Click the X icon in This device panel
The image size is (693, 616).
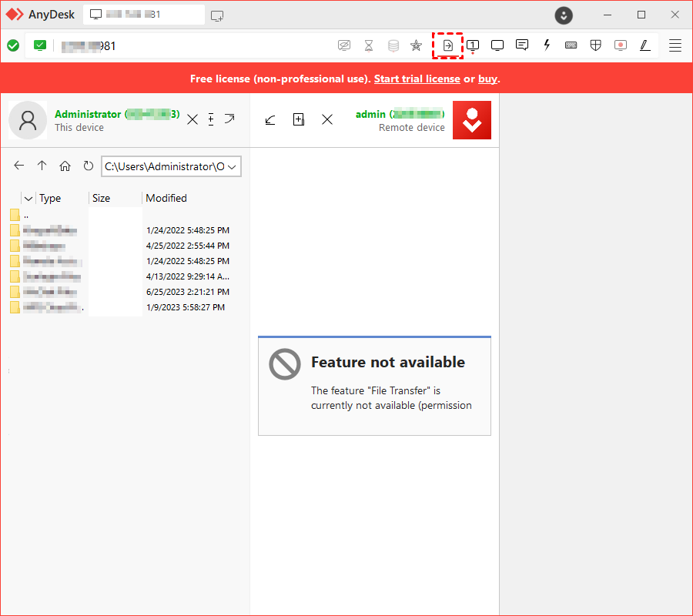[x=192, y=119]
